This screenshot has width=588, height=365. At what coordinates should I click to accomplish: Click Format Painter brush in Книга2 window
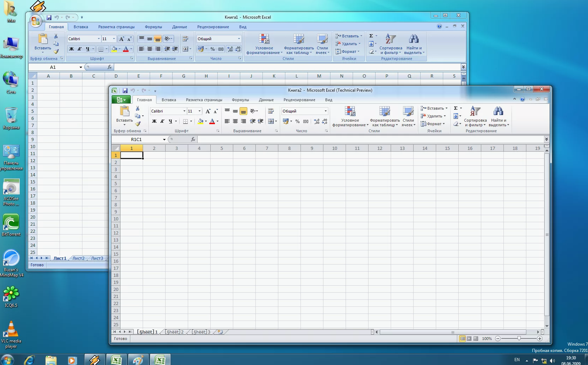click(138, 124)
